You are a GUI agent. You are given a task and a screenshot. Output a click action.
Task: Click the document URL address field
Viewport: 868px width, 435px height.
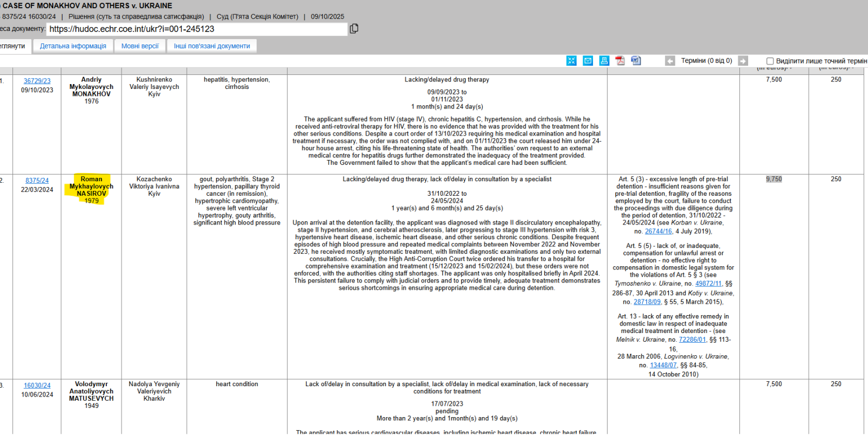coord(197,29)
